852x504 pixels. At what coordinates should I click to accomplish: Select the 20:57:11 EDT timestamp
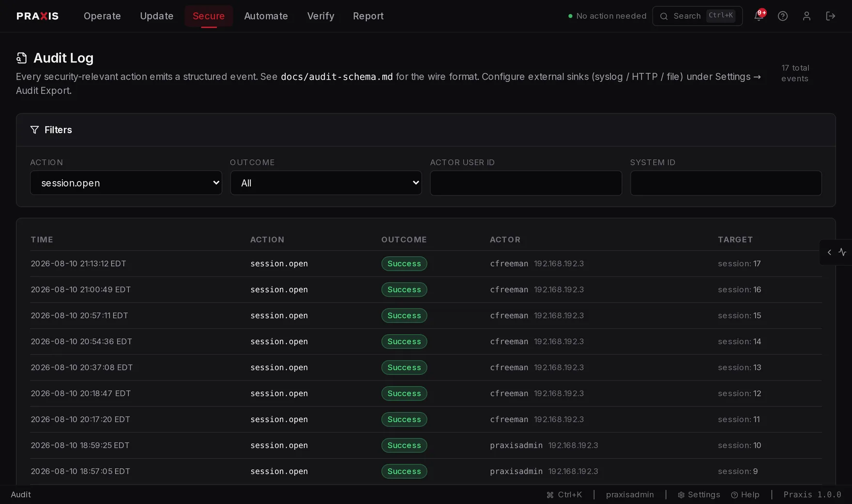pyautogui.click(x=79, y=316)
